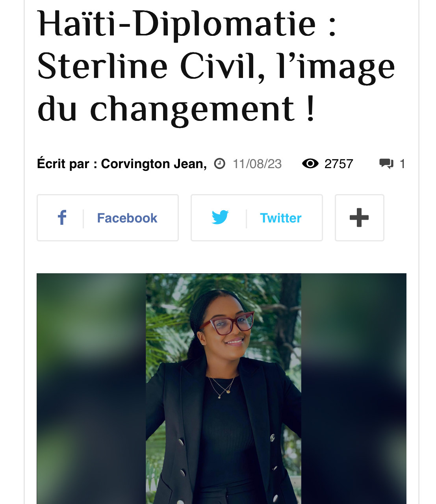Click the eye views icon
The image size is (436, 504).
coord(310,163)
